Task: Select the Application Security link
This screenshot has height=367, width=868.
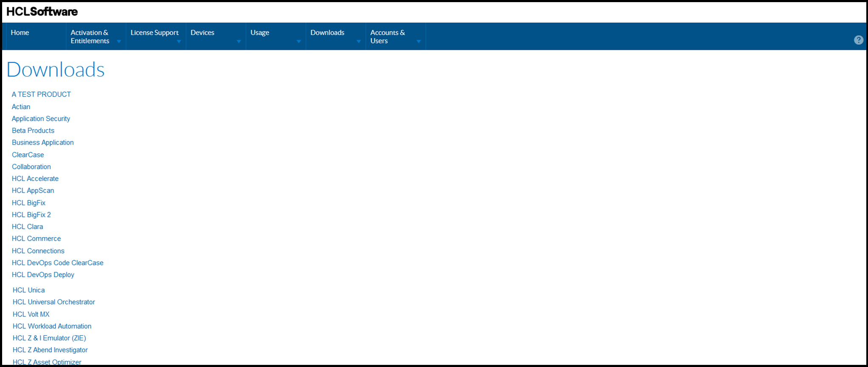Action: [x=41, y=119]
